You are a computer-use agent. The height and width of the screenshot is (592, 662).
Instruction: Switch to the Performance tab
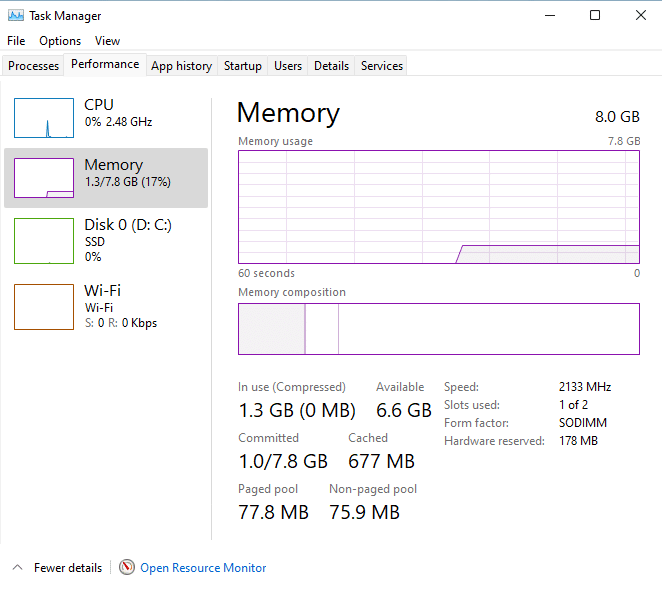pos(105,64)
